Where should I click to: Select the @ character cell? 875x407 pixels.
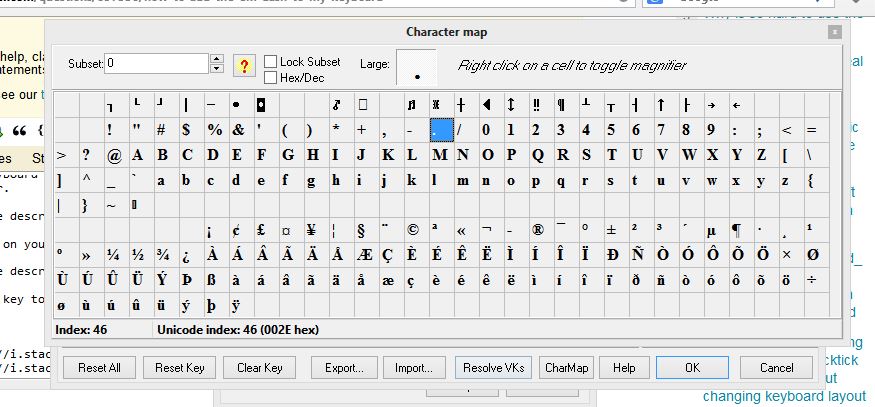[113, 155]
